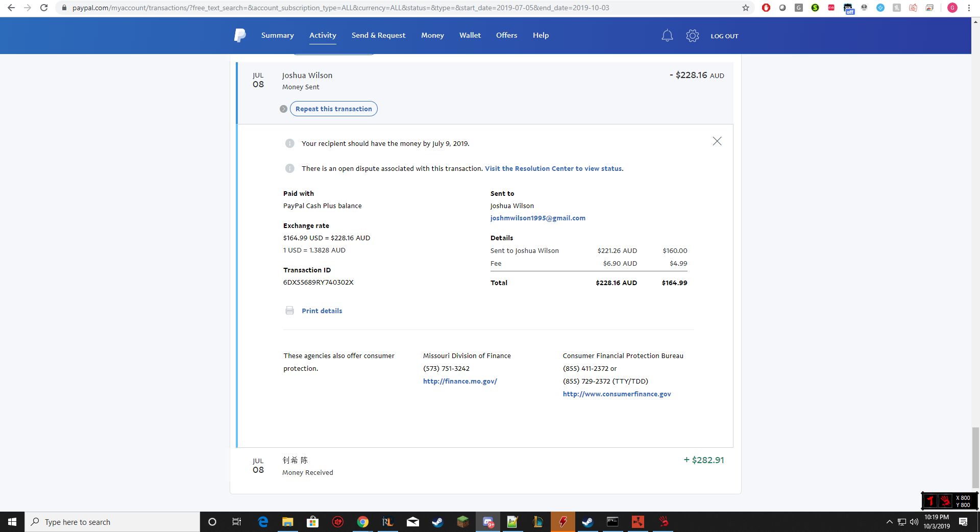980x532 pixels.
Task: Open Rust game icon on taskbar
Action: pyautogui.click(x=638, y=522)
